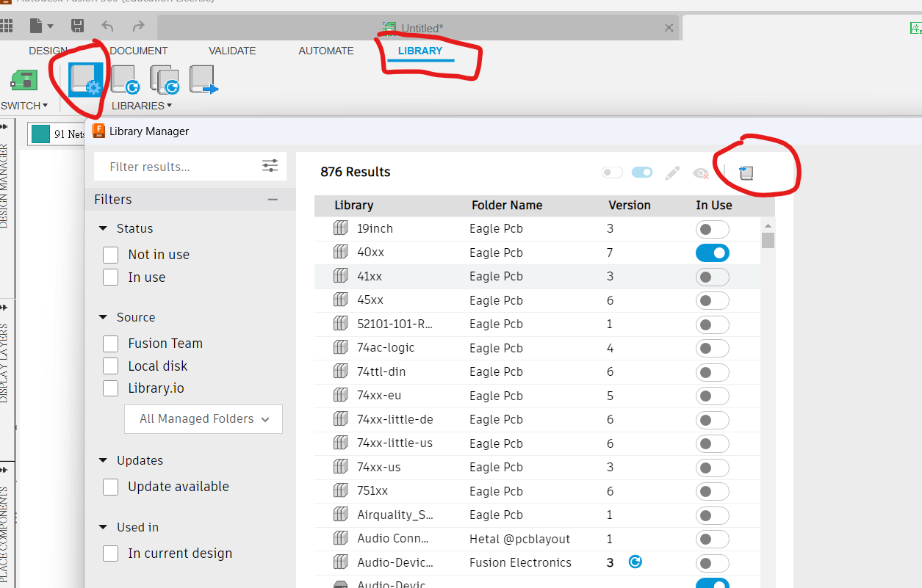This screenshot has width=922, height=588.
Task: Click the Switch to PCB board icon
Action: [24, 80]
